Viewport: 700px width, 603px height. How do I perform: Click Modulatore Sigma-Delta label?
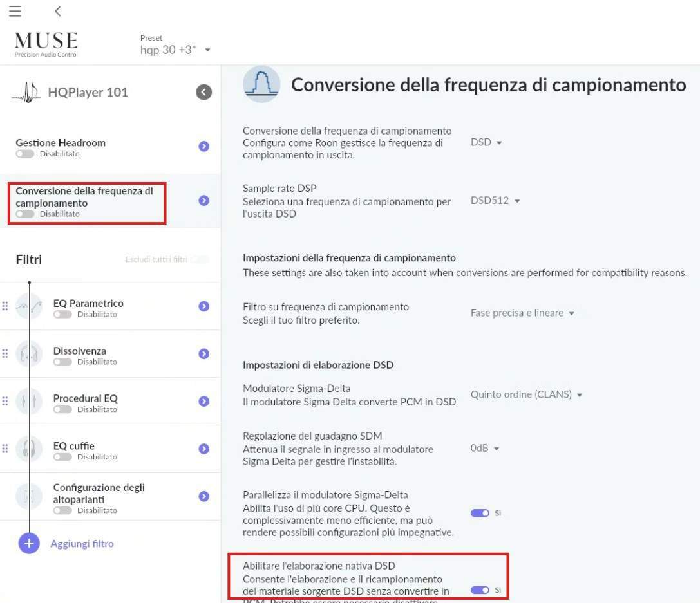[x=296, y=389]
